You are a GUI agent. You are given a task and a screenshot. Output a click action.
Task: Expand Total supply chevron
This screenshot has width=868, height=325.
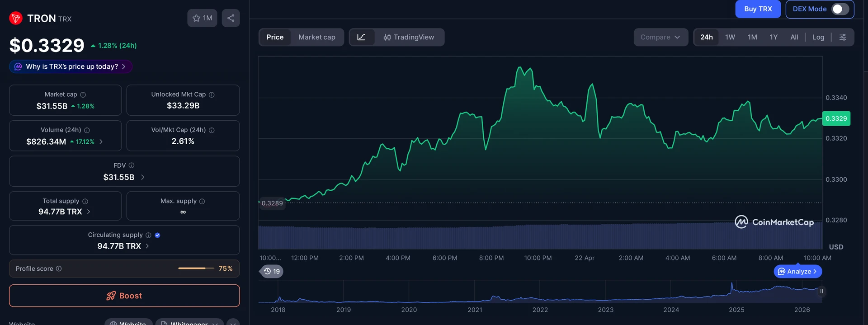click(89, 212)
